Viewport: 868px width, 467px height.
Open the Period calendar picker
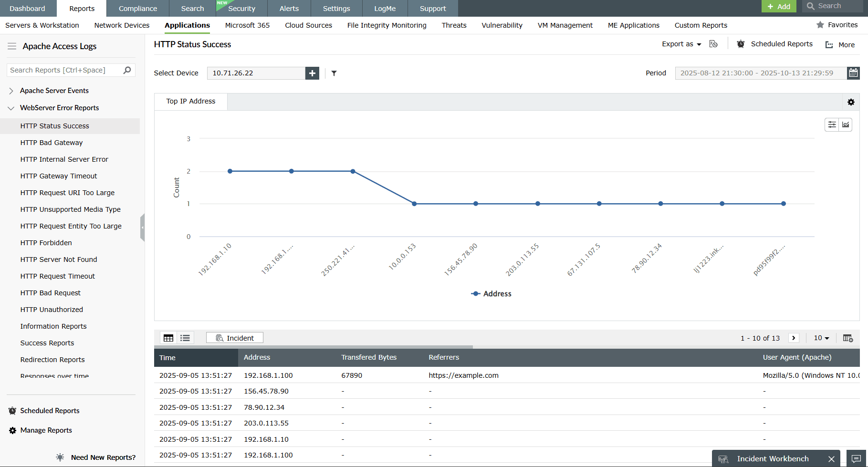tap(853, 73)
